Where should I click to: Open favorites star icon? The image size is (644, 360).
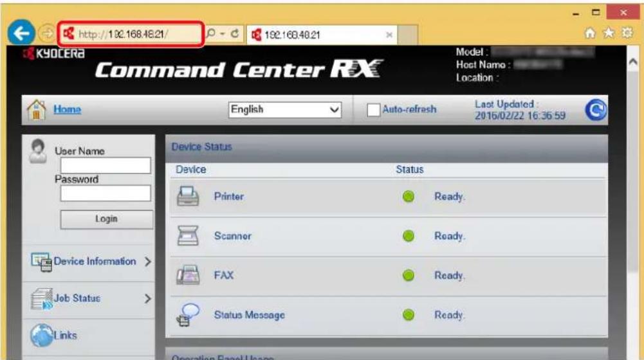609,33
